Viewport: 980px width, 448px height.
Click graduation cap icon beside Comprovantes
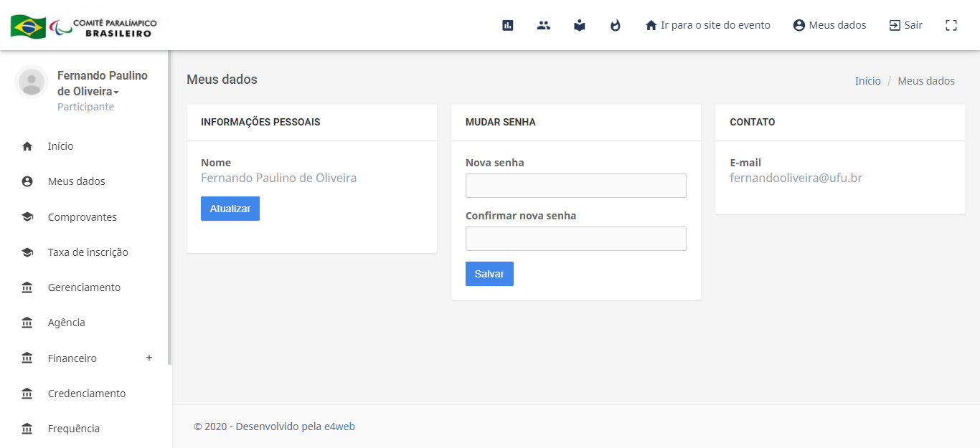(x=27, y=217)
